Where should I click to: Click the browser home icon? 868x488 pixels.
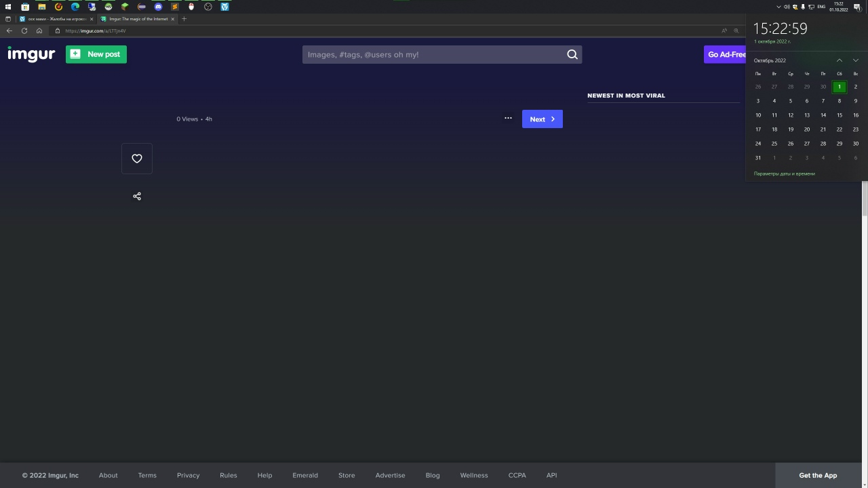pyautogui.click(x=39, y=30)
